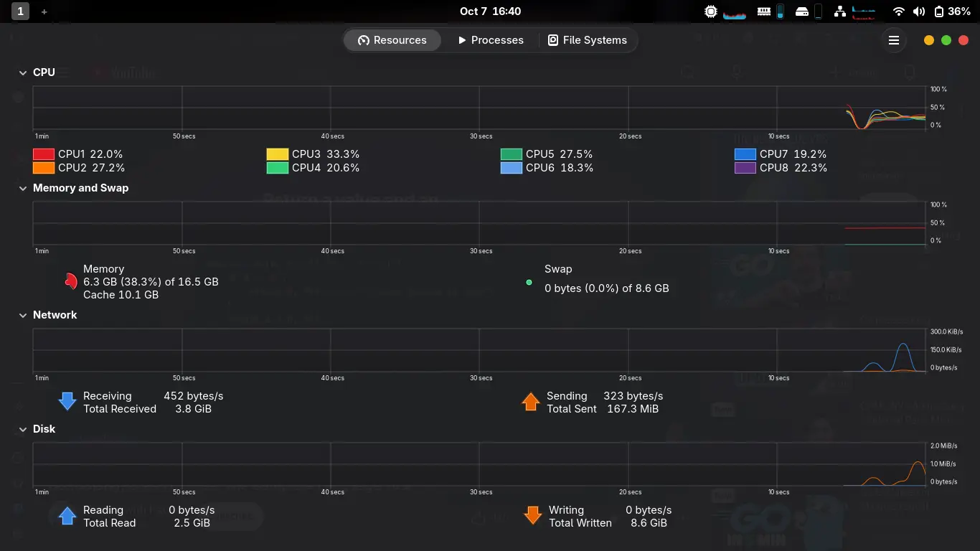Pick the CPU6 light blue color swatch
The image size is (980, 551).
point(512,168)
